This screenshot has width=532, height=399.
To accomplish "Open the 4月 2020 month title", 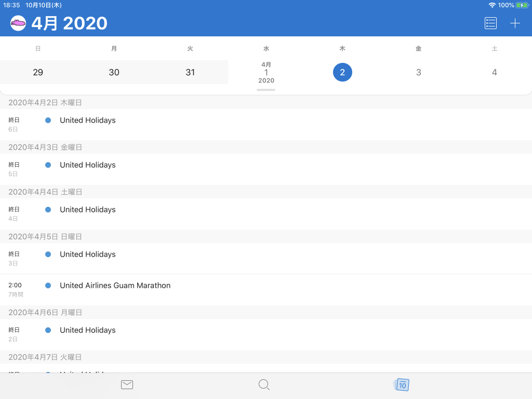I will pyautogui.click(x=70, y=23).
